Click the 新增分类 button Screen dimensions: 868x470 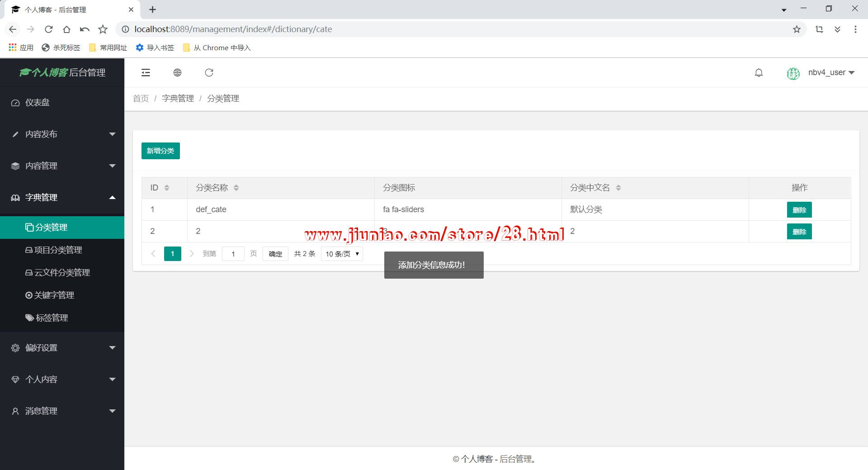point(160,151)
